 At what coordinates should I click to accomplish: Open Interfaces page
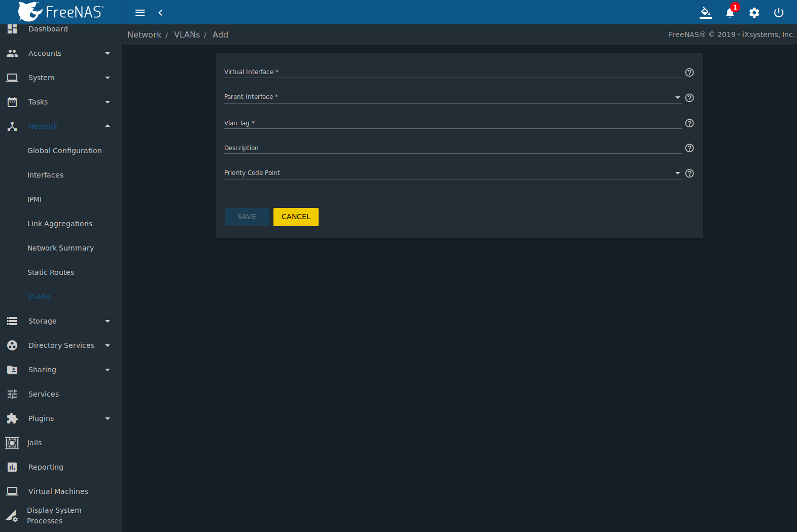click(x=45, y=175)
